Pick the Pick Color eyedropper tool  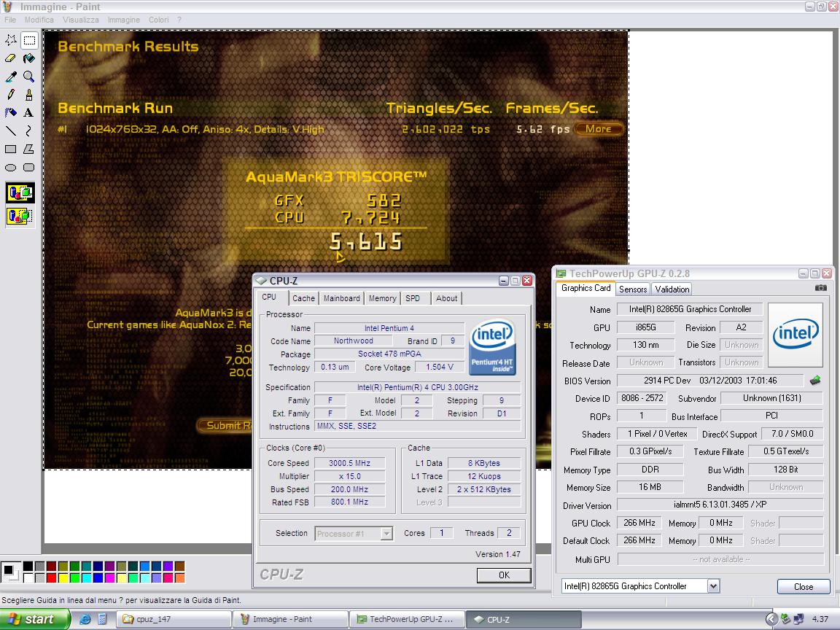11,76
